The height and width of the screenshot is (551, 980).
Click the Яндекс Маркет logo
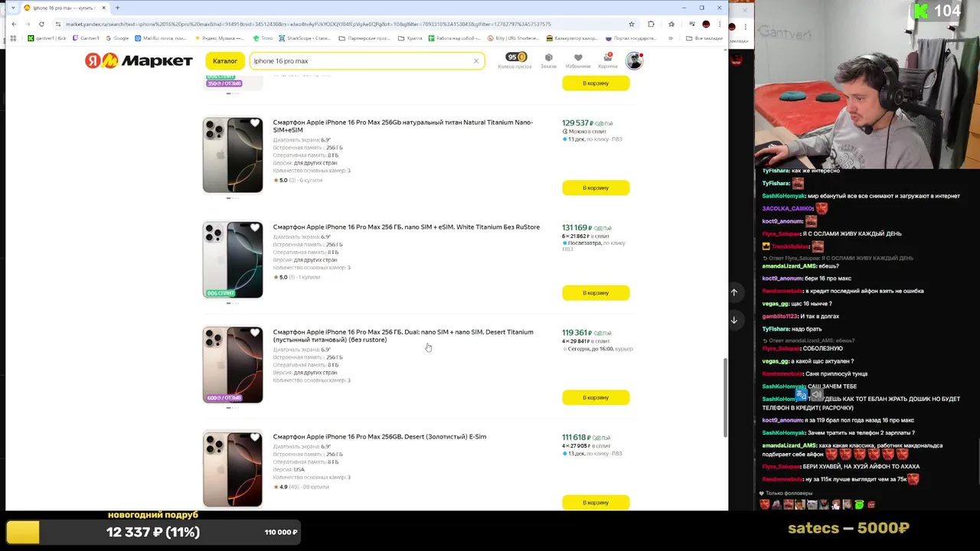pyautogui.click(x=139, y=60)
